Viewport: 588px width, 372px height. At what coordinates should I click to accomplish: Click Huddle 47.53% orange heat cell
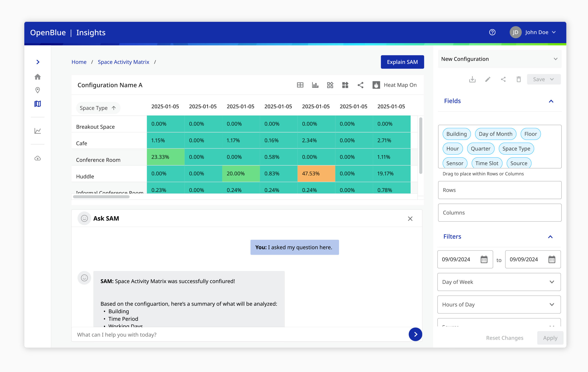click(316, 174)
